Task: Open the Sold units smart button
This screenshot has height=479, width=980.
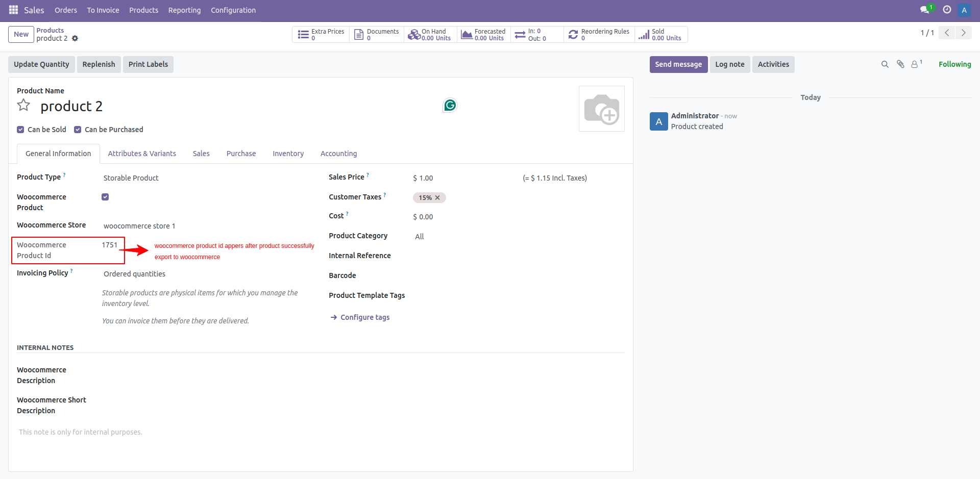Action: (x=661, y=34)
